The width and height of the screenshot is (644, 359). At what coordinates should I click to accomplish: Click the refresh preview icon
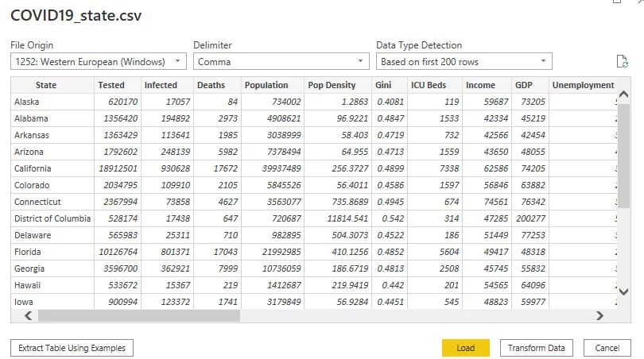point(623,62)
